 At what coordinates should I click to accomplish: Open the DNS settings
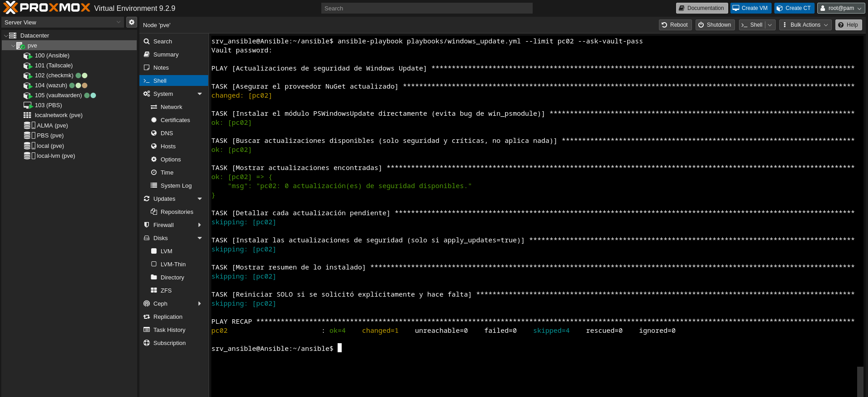[x=174, y=133]
